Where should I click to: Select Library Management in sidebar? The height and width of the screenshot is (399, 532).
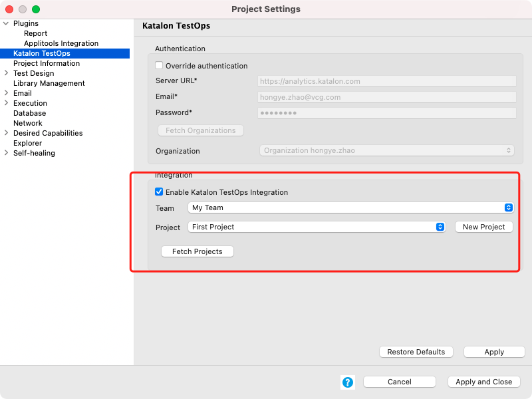[x=49, y=83]
